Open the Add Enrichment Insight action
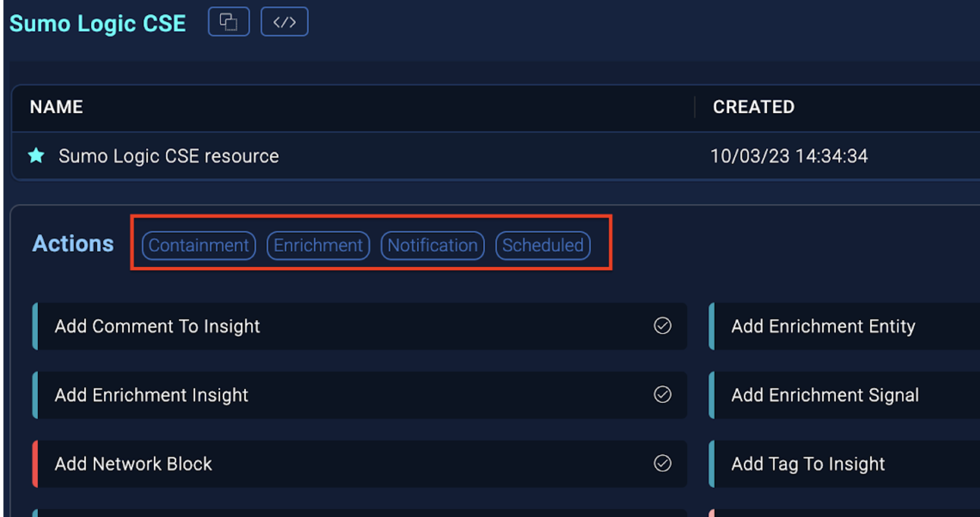The height and width of the screenshot is (517, 980). (151, 395)
